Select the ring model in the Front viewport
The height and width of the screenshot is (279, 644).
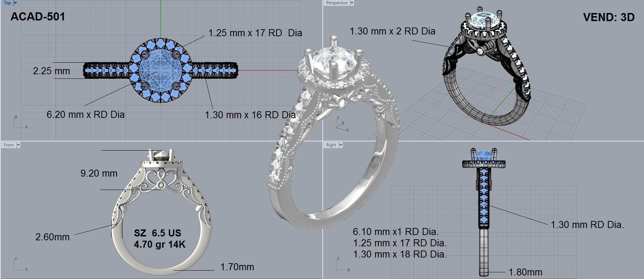tap(162, 211)
